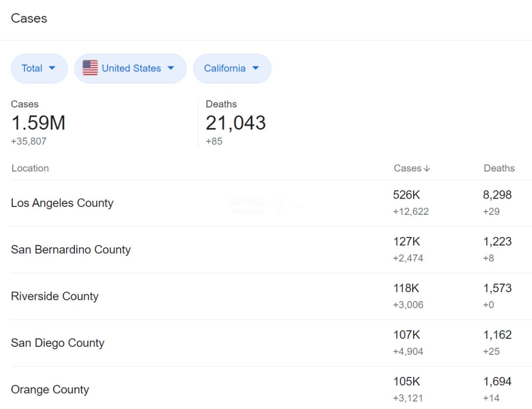532x409 pixels.
Task: Click San Diego County 107K cases value
Action: point(406,335)
